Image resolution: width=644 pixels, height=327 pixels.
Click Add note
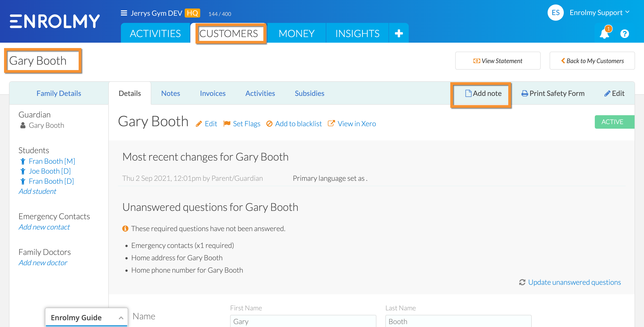click(483, 93)
